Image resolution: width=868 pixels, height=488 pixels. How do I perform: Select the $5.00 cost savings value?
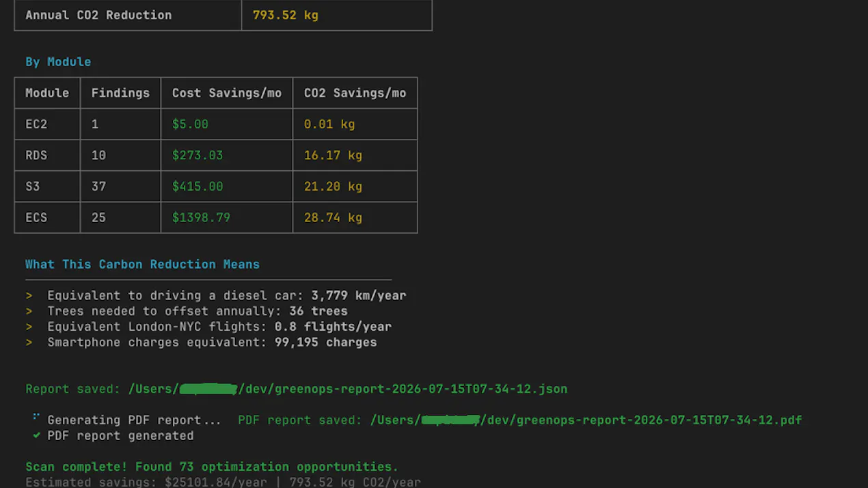[190, 124]
